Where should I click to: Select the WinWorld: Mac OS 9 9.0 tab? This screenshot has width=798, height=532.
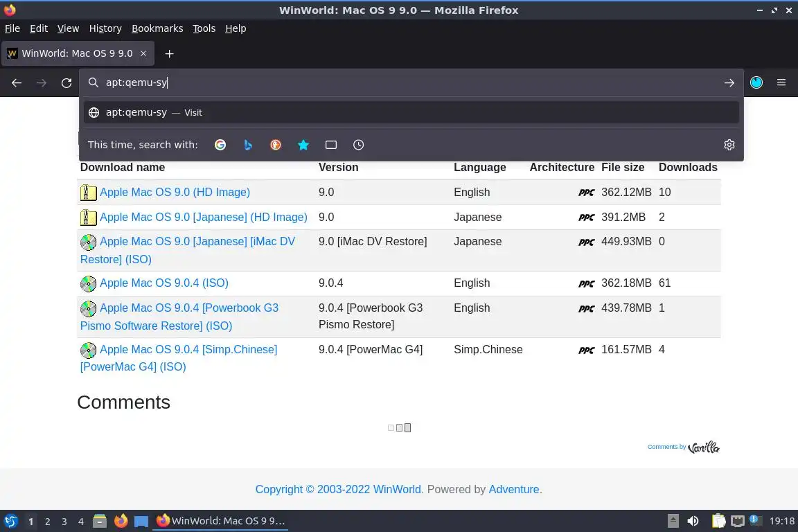point(78,53)
